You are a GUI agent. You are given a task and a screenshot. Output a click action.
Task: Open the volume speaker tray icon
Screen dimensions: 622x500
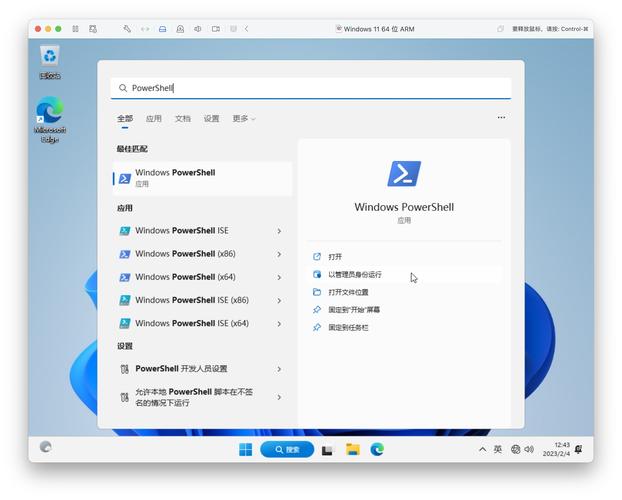tap(529, 450)
